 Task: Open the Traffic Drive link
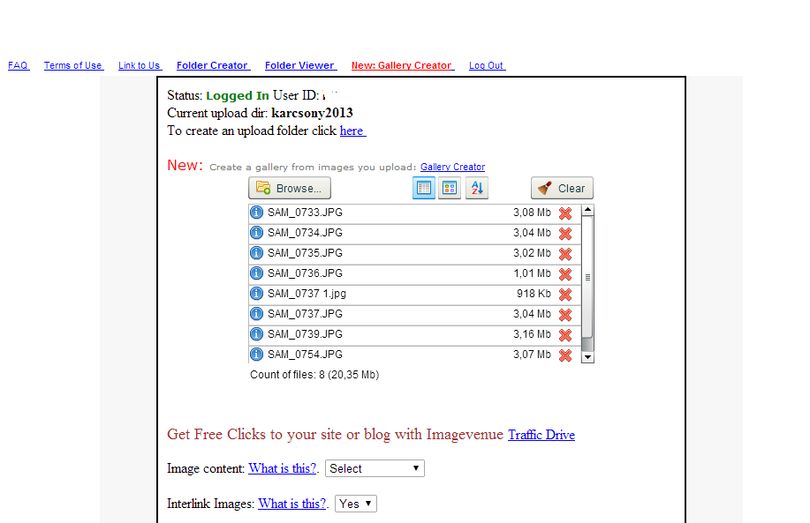[x=541, y=435]
